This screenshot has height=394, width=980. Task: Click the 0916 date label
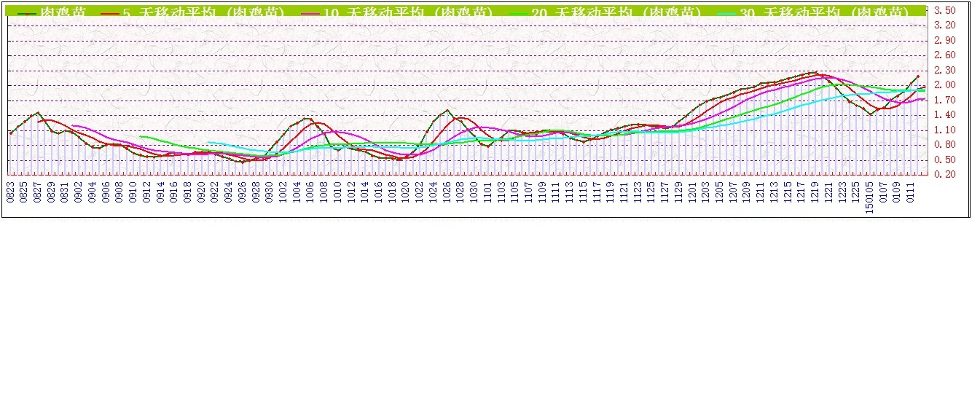click(x=174, y=192)
